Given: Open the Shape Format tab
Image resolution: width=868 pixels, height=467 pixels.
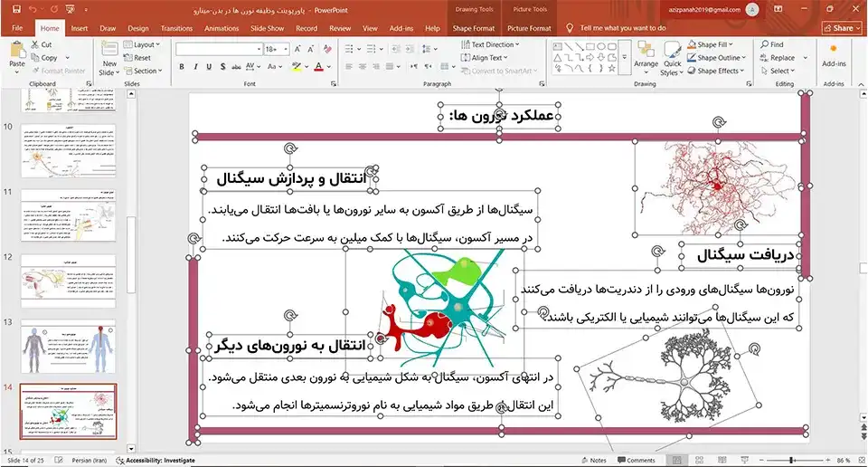Looking at the screenshot, I should (473, 28).
